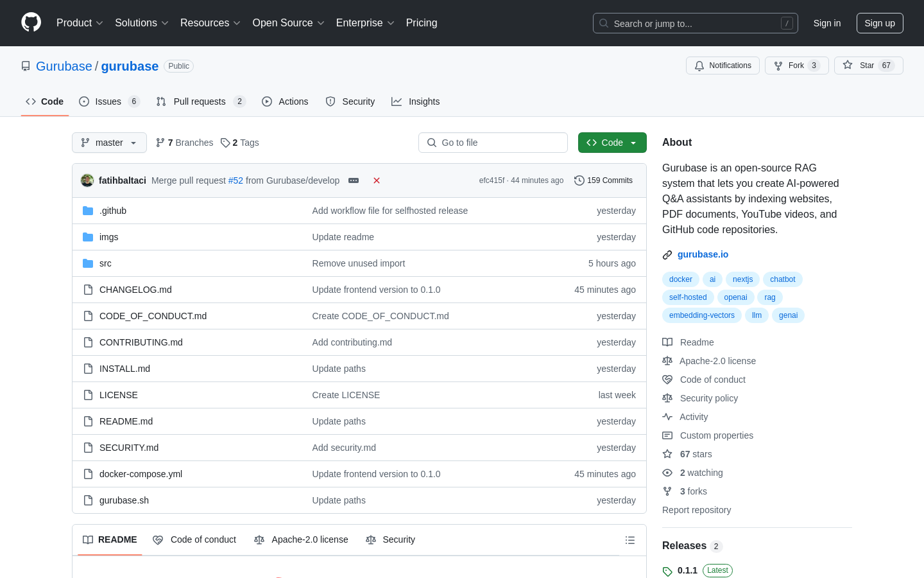Click the Notifications bell button
This screenshot has width=924, height=578.
pos(723,66)
